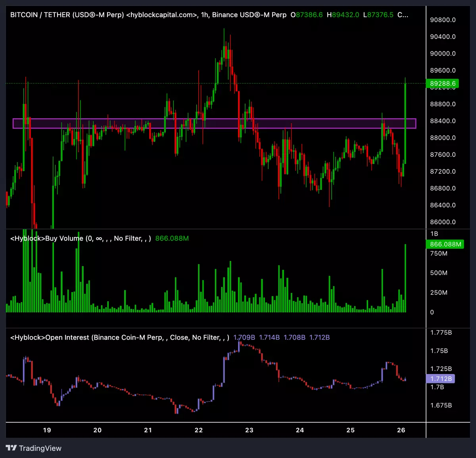Select the Hyblock Buy Volume indicator title

80,239
